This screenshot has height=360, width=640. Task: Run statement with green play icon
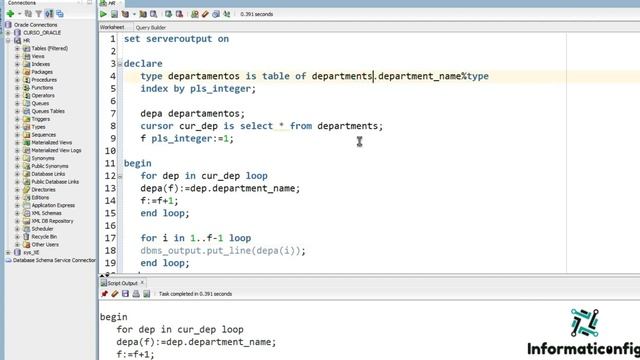[103, 14]
